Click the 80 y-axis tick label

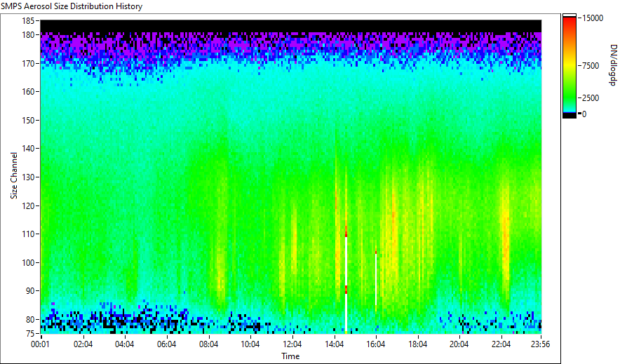coord(30,320)
